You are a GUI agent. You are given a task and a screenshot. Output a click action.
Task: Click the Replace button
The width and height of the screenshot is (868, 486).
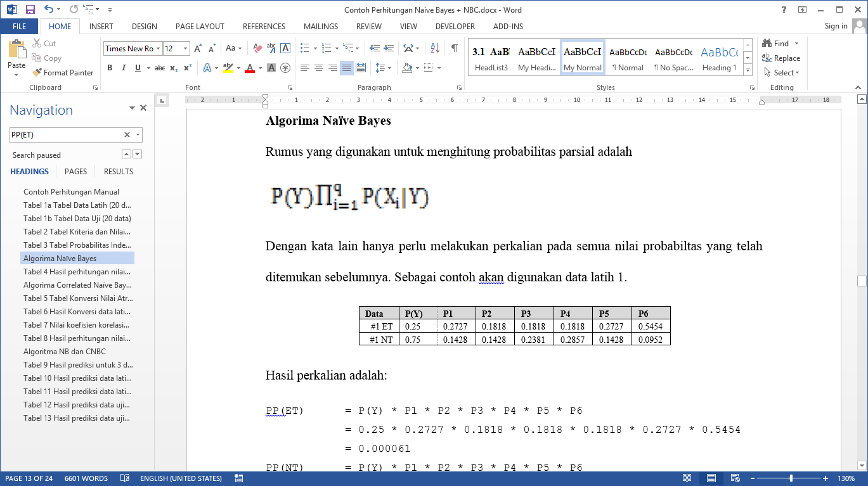pos(782,58)
